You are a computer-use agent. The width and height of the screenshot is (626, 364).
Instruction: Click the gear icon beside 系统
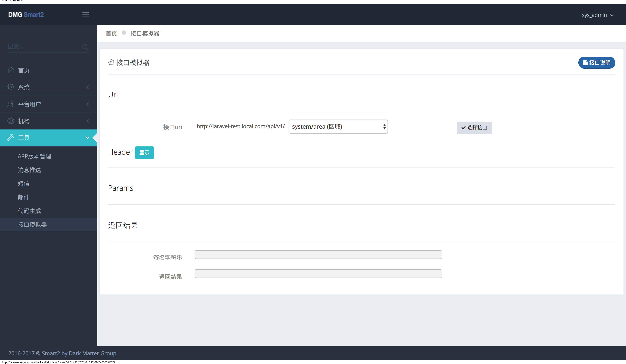11,87
